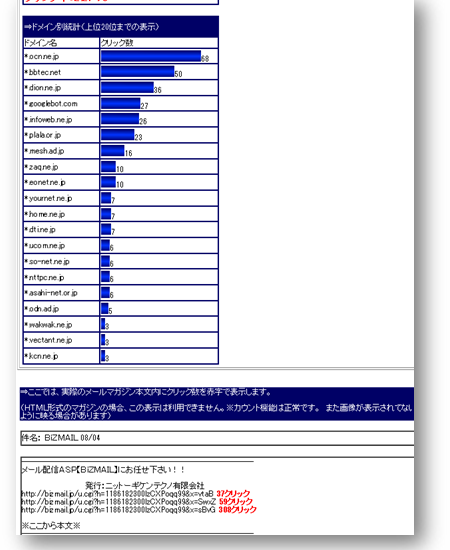The image size is (450, 550).
Task: Click the click count value 16
Action: point(128,153)
